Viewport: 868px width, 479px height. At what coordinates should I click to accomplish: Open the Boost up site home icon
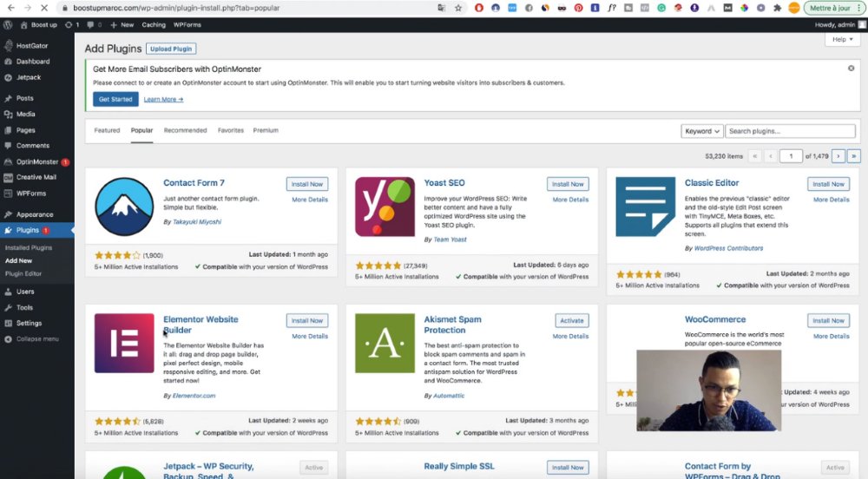[x=23, y=25]
